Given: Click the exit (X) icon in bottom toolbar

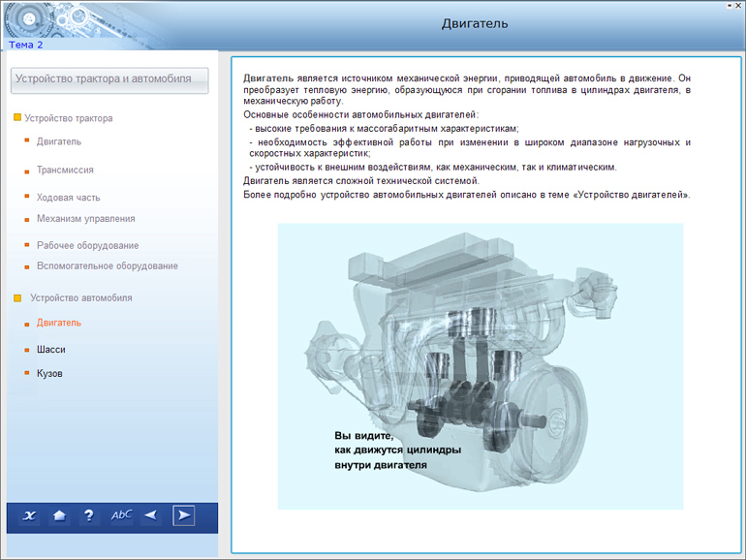Looking at the screenshot, I should coord(29,515).
